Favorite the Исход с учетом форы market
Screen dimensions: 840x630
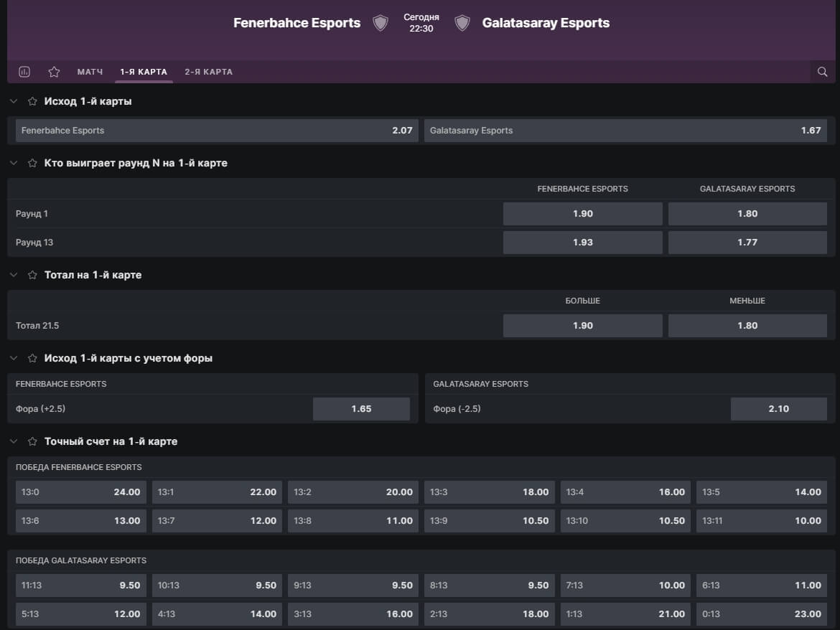[32, 358]
